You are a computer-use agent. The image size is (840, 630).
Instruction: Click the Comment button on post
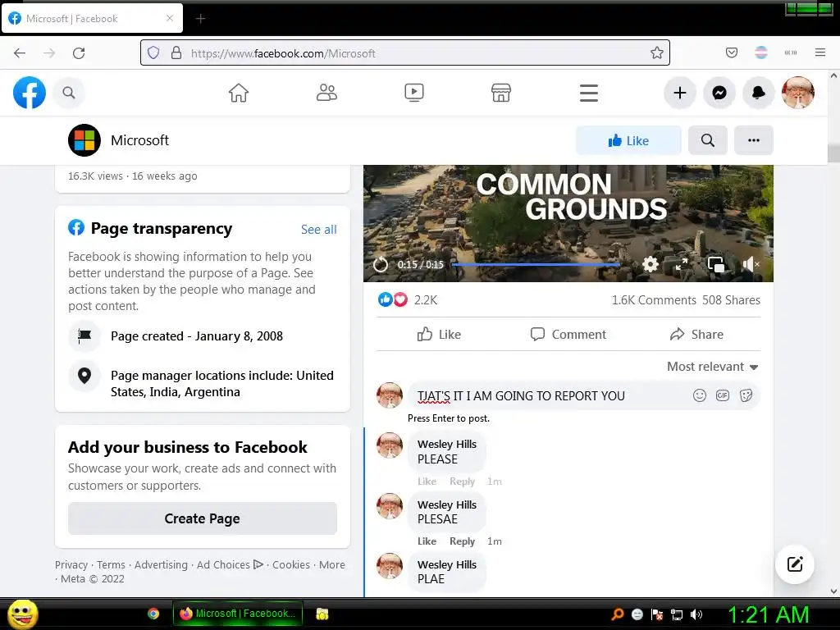coord(568,335)
